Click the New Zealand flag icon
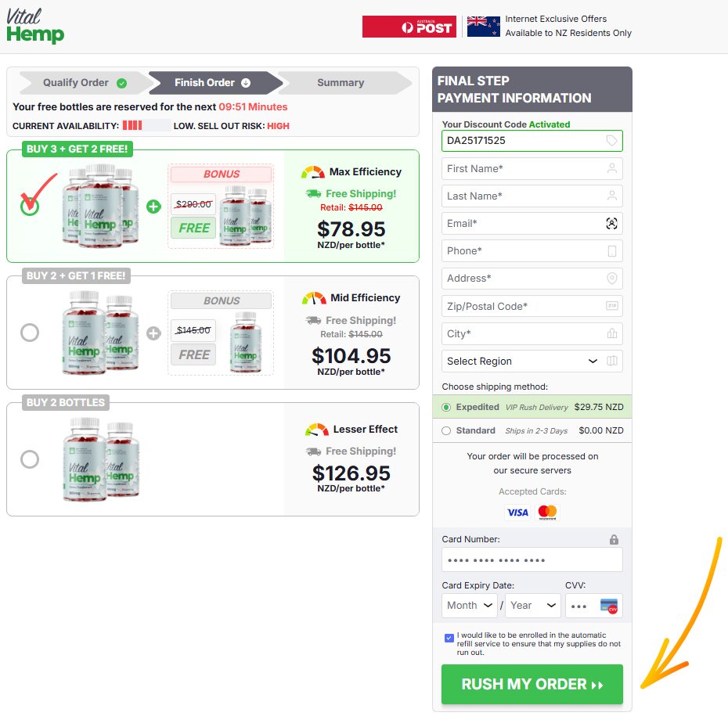The image size is (728, 716). click(483, 27)
